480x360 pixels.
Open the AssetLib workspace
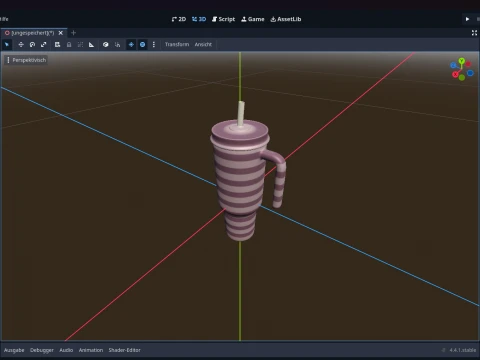286,19
